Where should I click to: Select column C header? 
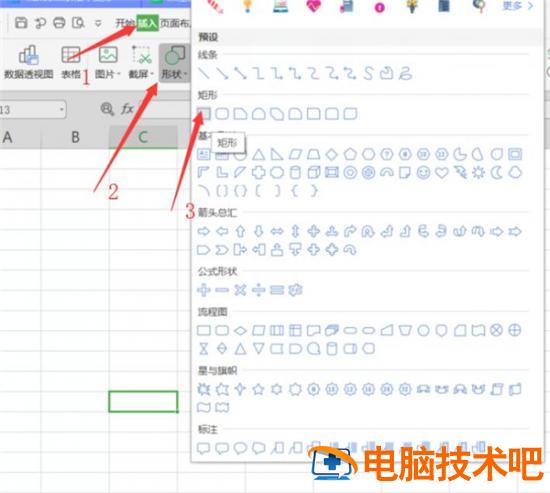143,137
